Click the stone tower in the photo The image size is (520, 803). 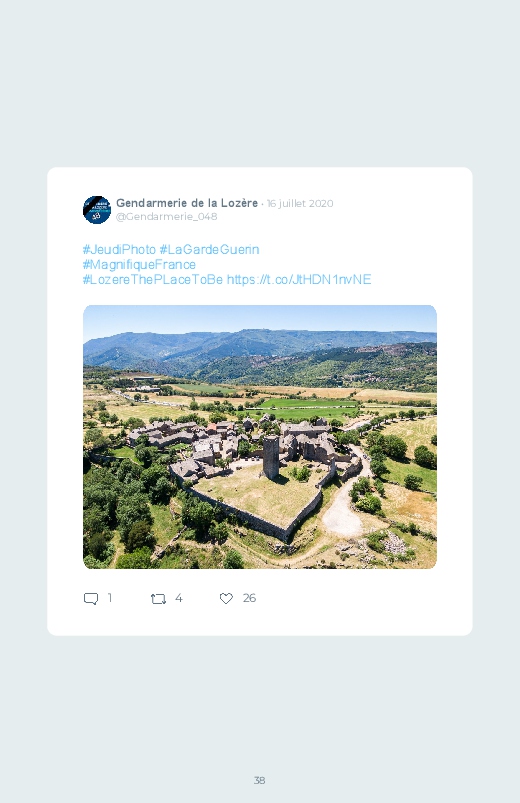coord(271,457)
